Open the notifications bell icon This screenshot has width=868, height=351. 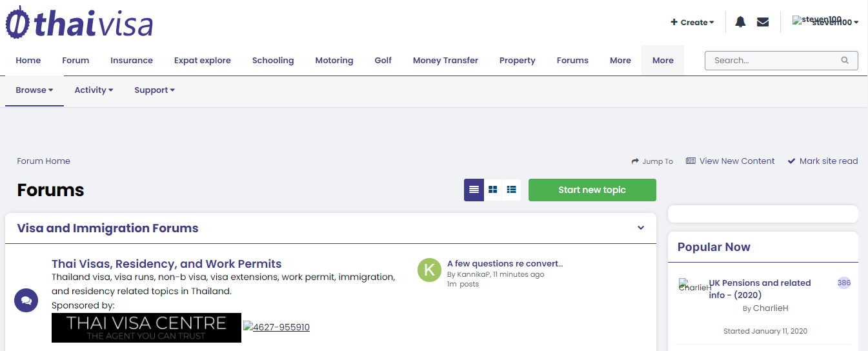[x=740, y=22]
